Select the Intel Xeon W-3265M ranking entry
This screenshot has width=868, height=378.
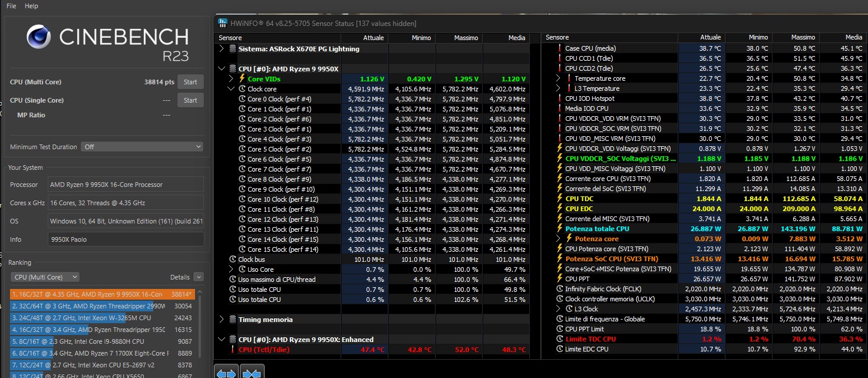[x=103, y=318]
